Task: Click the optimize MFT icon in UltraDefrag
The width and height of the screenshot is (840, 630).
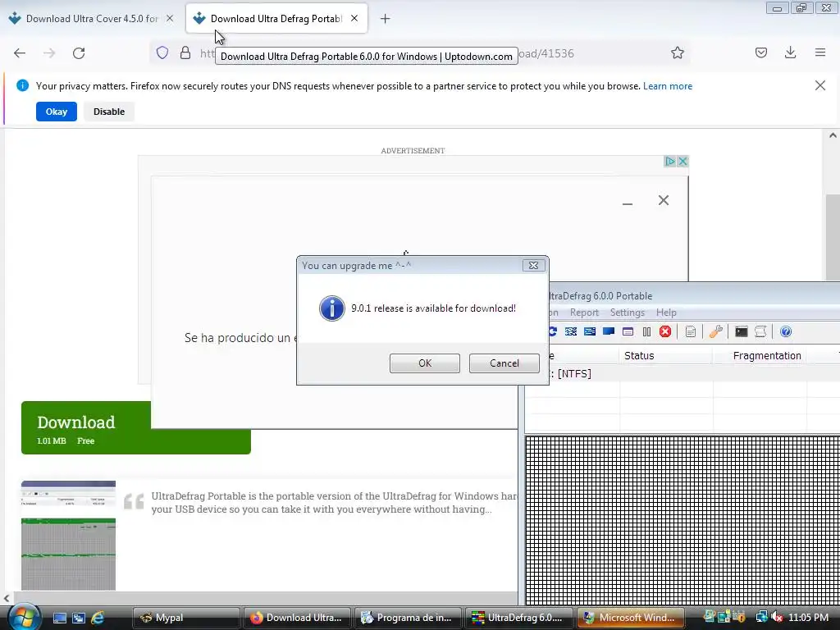Action: pyautogui.click(x=628, y=331)
